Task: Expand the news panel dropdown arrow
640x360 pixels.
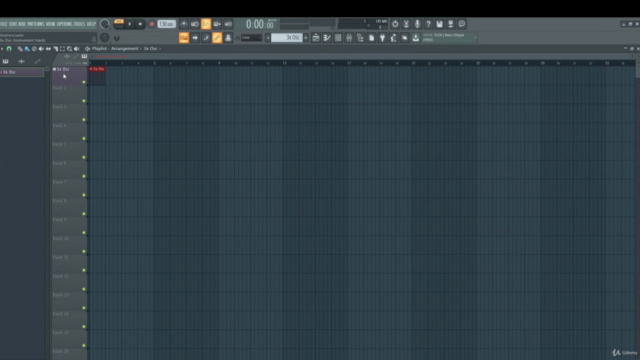Action: [x=475, y=38]
